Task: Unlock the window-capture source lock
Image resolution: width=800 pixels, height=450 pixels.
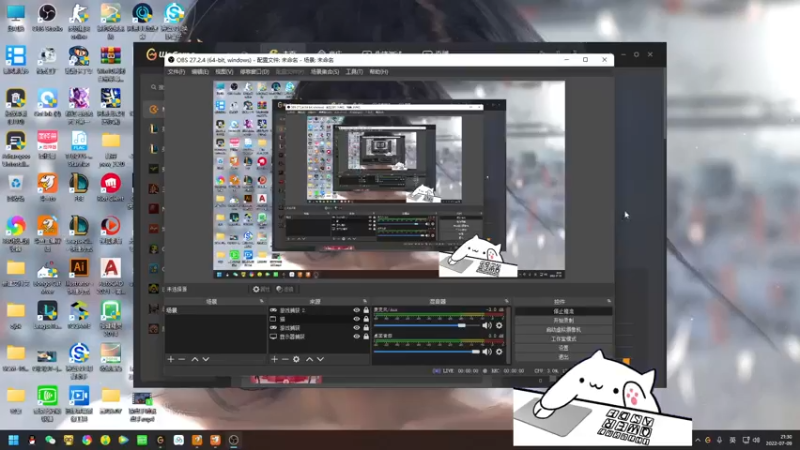Action: click(366, 319)
